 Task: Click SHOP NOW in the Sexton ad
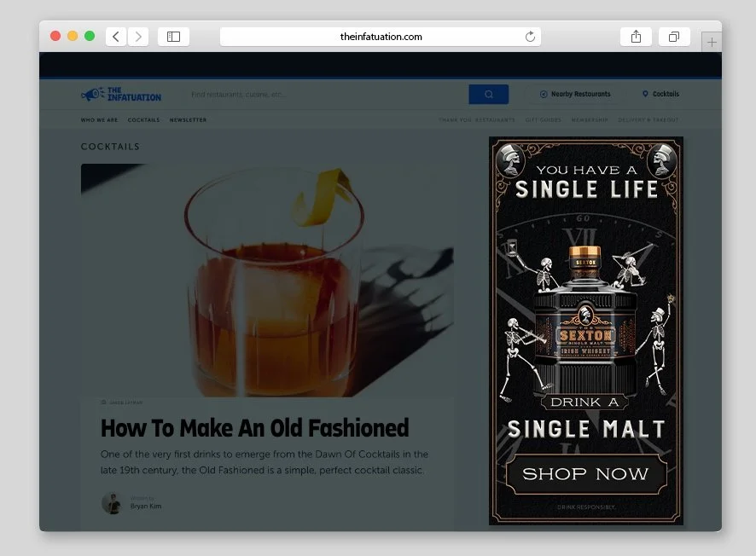pyautogui.click(x=586, y=473)
